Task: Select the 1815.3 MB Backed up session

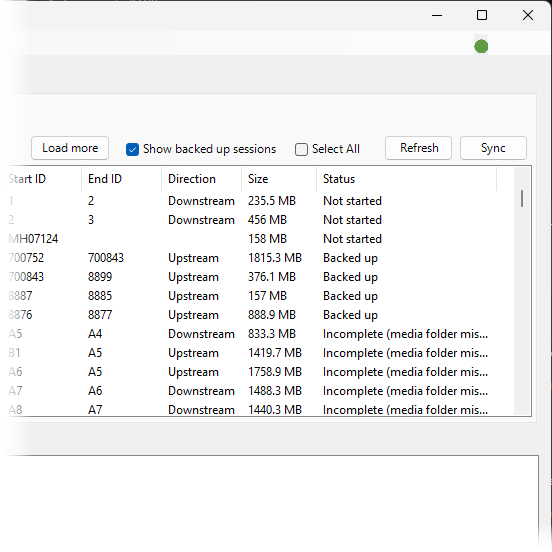Action: pos(259,258)
